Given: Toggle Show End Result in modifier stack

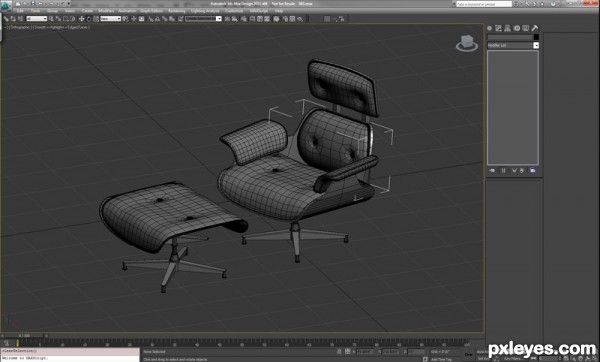Looking at the screenshot, I should [503, 170].
